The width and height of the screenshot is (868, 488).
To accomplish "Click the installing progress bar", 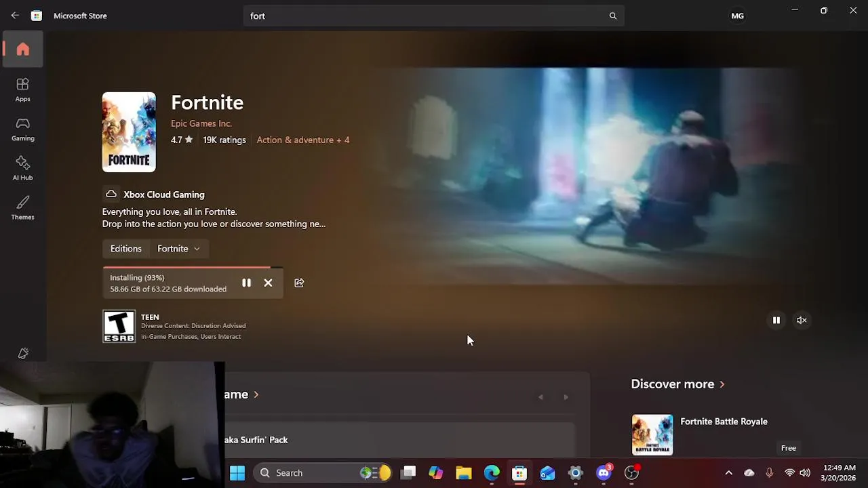I will point(193,268).
